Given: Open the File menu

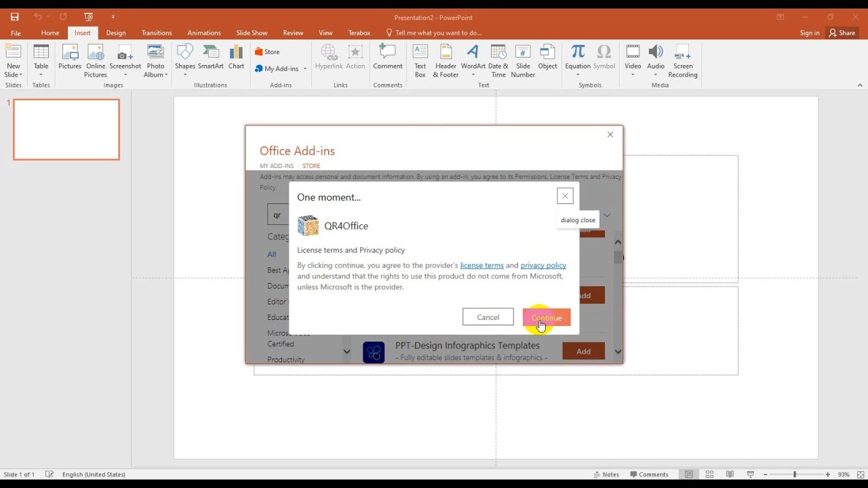Looking at the screenshot, I should pos(16,33).
